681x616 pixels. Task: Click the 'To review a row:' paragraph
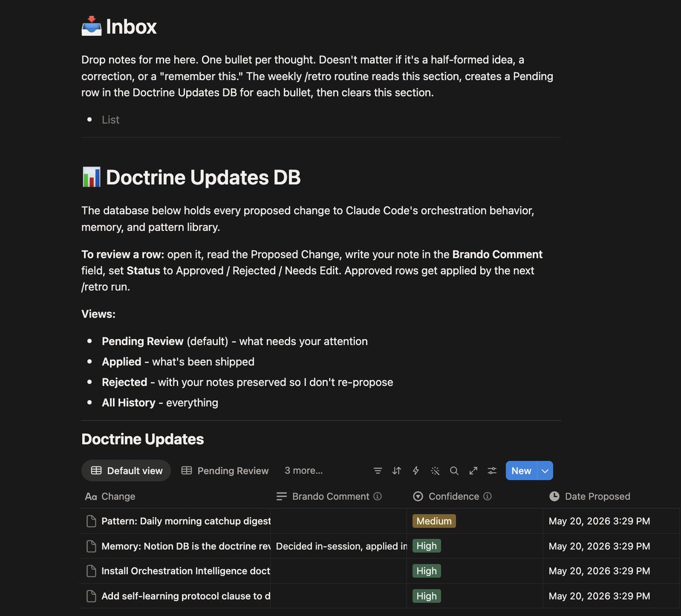(312, 271)
